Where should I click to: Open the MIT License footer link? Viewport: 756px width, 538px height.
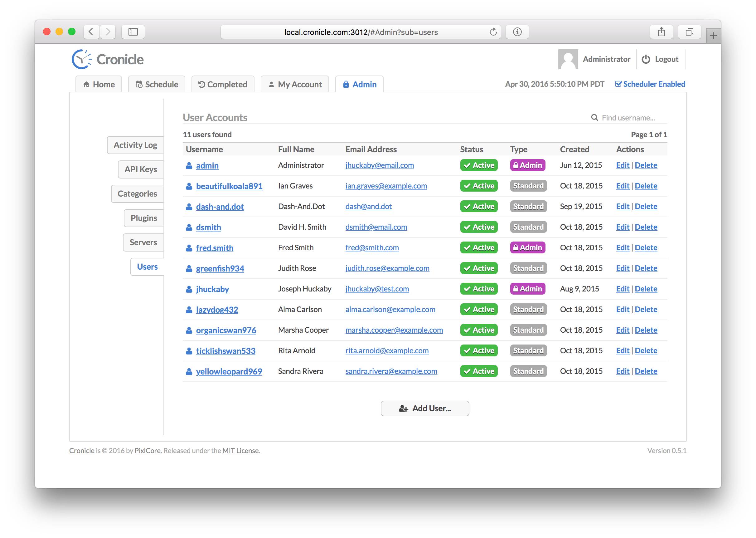(240, 451)
